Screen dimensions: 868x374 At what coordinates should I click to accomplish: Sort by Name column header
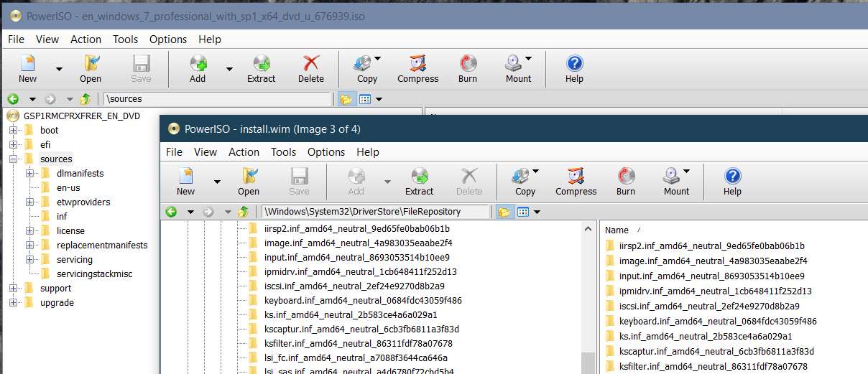(x=617, y=230)
